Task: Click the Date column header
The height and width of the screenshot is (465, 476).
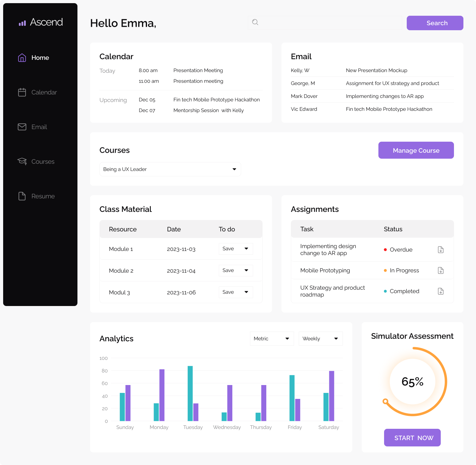Action: point(174,229)
